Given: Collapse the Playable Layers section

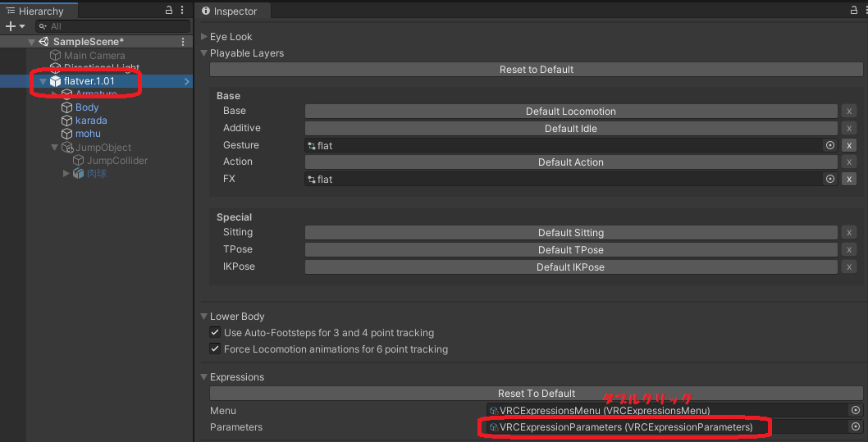Looking at the screenshot, I should pyautogui.click(x=203, y=53).
